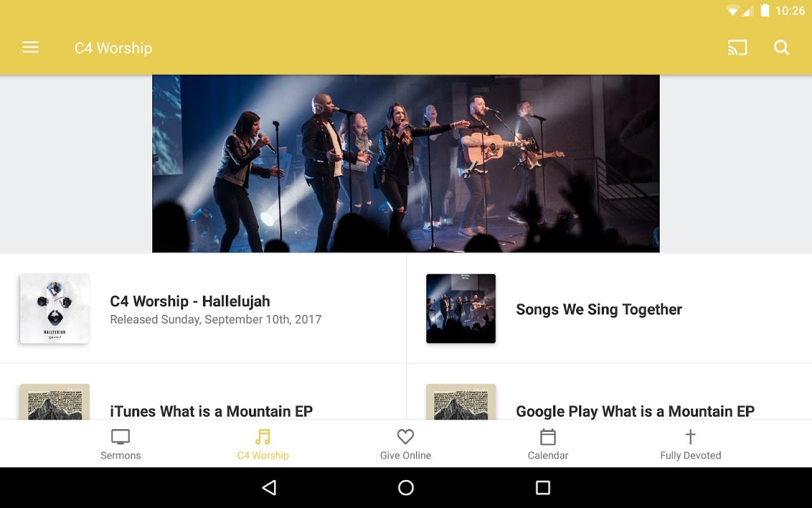Tap the recent apps square button
This screenshot has width=812, height=508.
click(543, 488)
